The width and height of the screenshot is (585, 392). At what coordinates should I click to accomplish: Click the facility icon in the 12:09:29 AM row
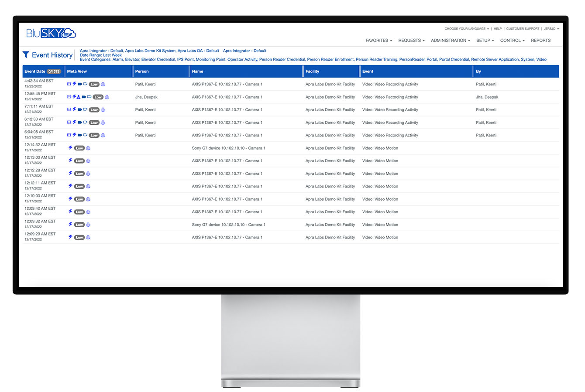[x=88, y=237]
